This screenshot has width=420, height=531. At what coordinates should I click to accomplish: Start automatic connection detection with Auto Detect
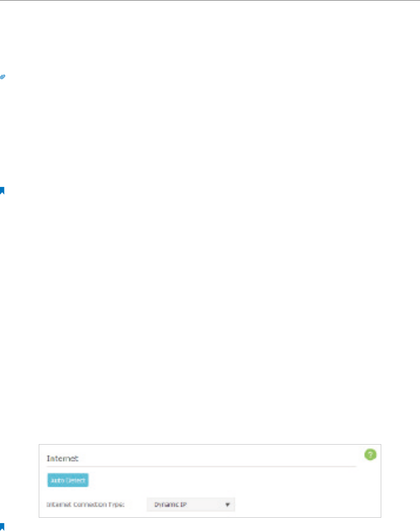click(x=68, y=480)
